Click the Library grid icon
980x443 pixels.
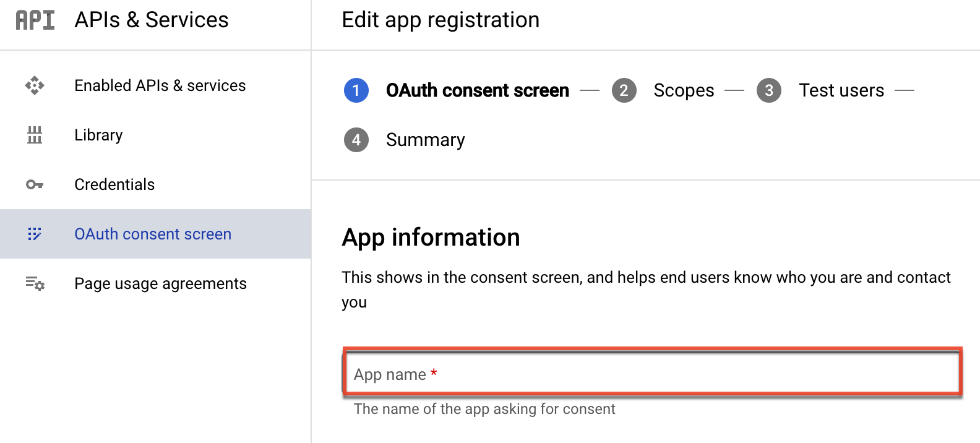click(x=35, y=135)
